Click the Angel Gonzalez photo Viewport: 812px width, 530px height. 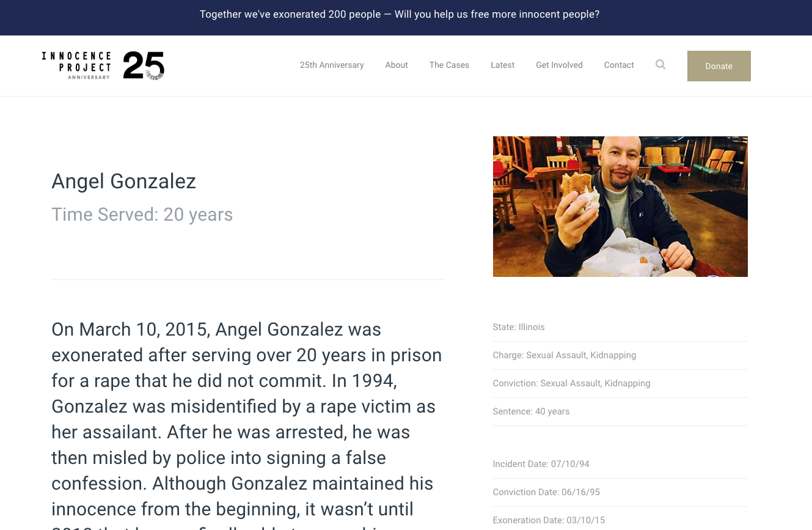tap(620, 207)
